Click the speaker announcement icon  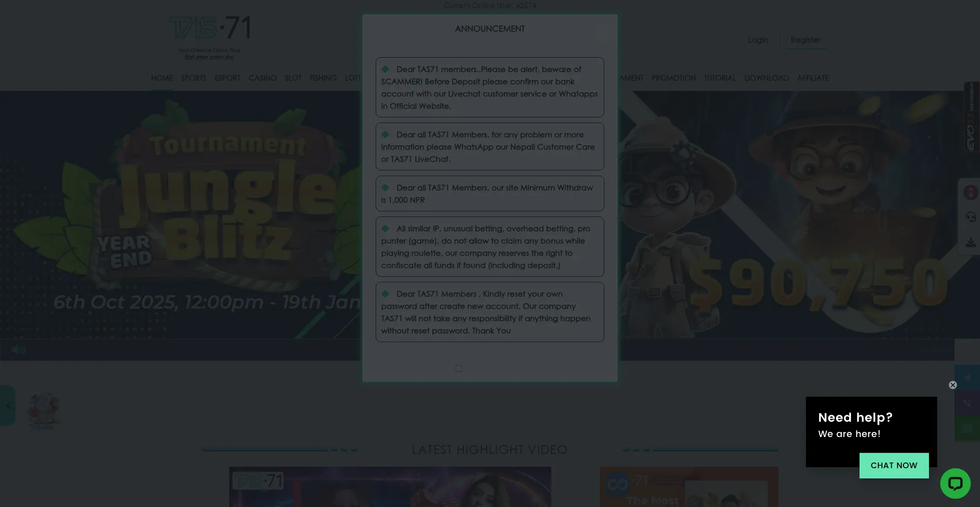[x=18, y=350]
